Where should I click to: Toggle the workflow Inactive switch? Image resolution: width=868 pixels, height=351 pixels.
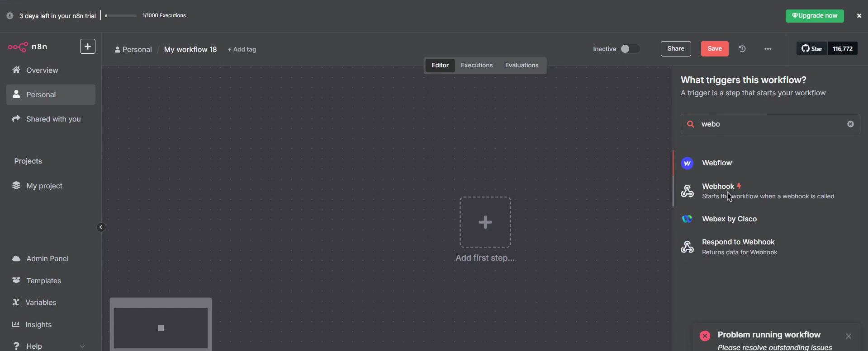point(630,49)
